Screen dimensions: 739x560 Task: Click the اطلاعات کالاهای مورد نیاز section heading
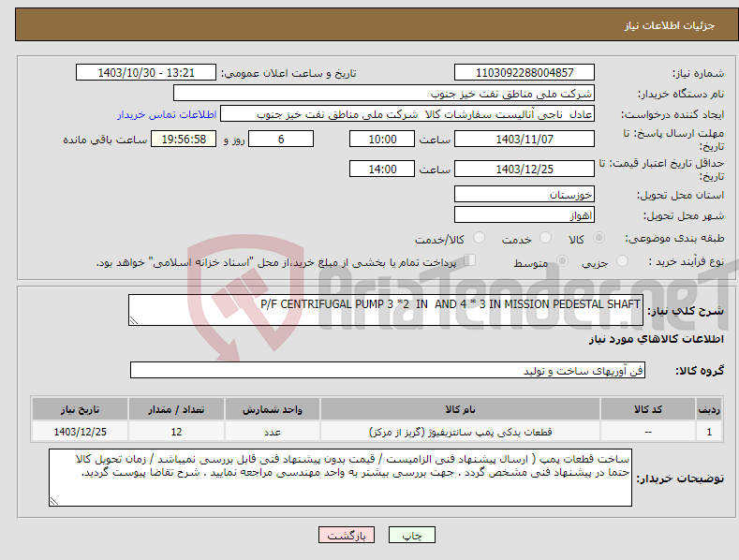click(x=656, y=339)
